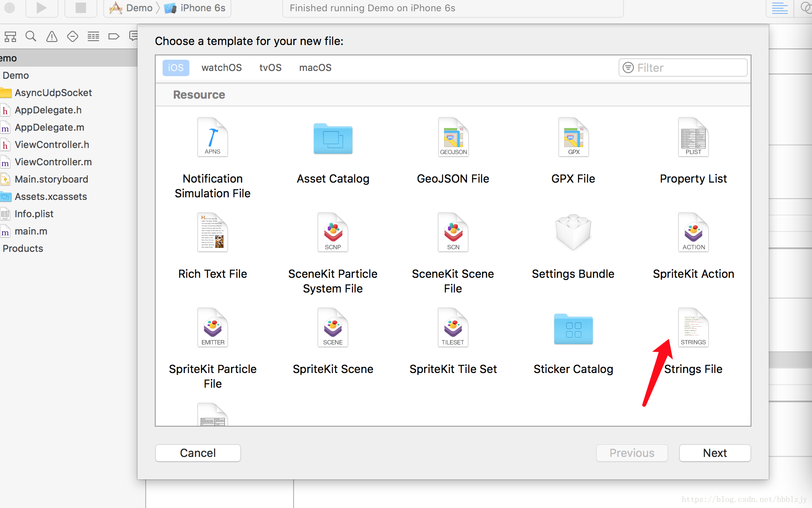Image resolution: width=812 pixels, height=508 pixels.
Task: Pick the SpriteKit Scene template
Action: click(333, 342)
